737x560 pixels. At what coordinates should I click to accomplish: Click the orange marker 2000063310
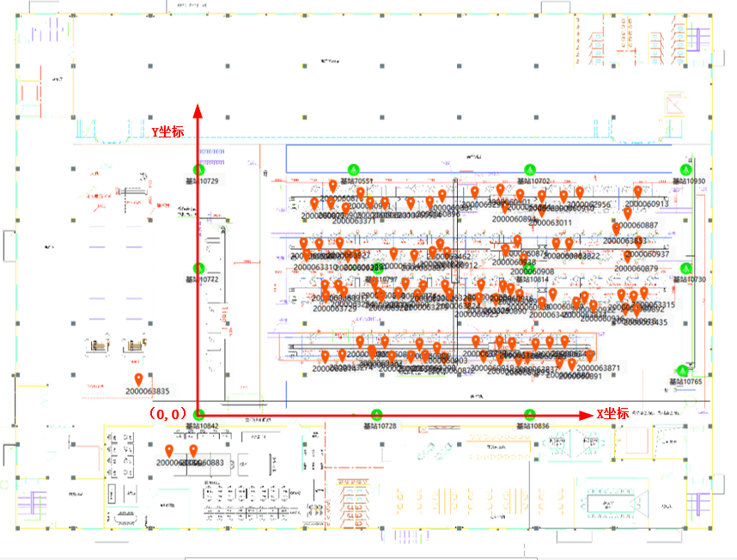coord(307,256)
